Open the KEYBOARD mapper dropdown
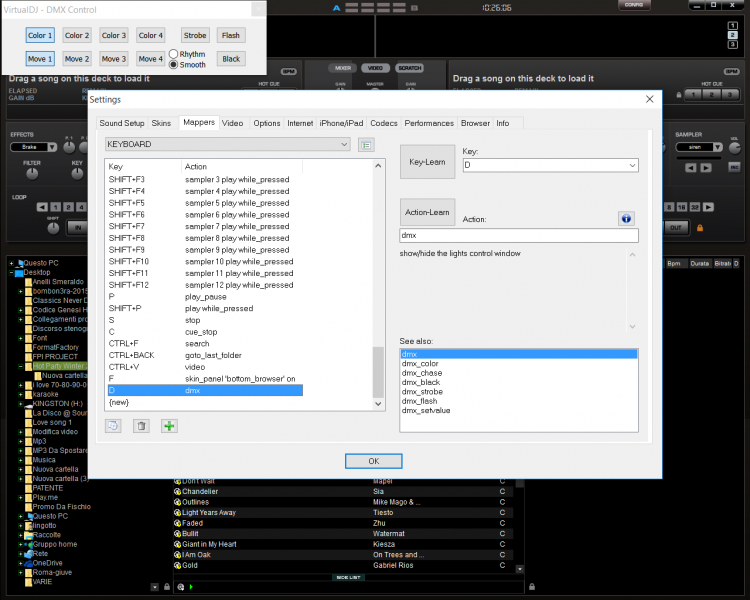 point(227,145)
